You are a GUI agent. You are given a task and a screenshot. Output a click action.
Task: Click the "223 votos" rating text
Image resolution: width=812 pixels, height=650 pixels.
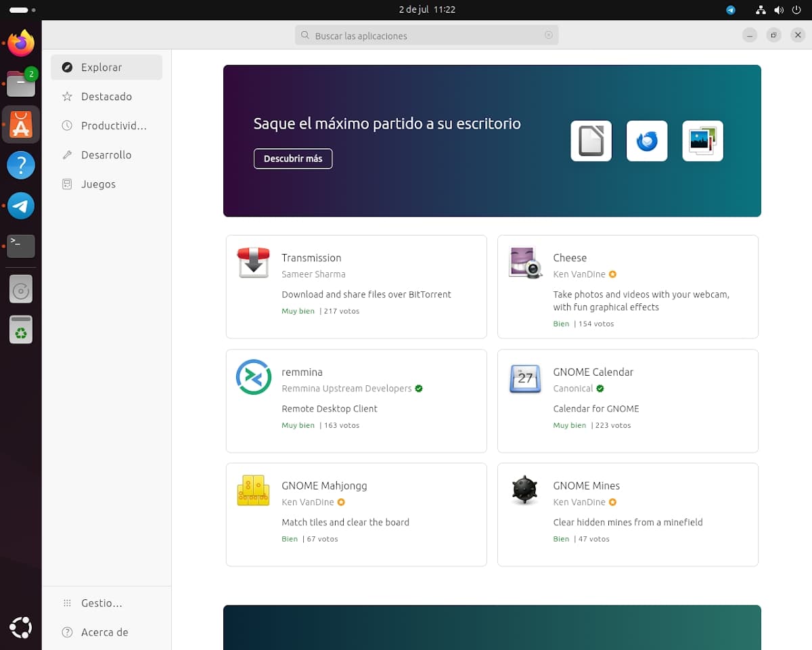pos(613,425)
